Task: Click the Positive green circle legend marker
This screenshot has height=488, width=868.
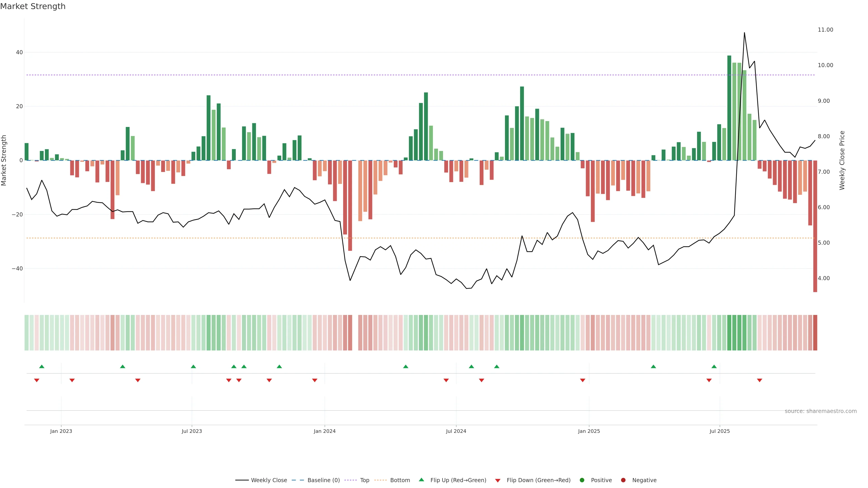Action: pyautogui.click(x=582, y=480)
